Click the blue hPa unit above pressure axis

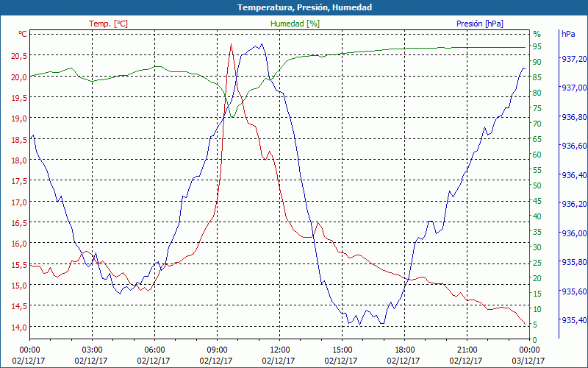(568, 34)
